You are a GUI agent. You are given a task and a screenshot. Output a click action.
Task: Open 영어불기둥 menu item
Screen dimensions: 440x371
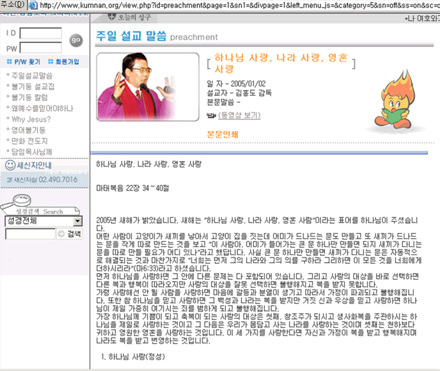coord(28,130)
